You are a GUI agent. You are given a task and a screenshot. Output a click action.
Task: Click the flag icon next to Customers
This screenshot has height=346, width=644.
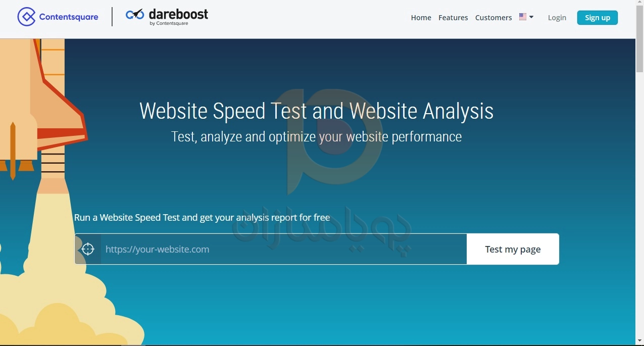(522, 16)
